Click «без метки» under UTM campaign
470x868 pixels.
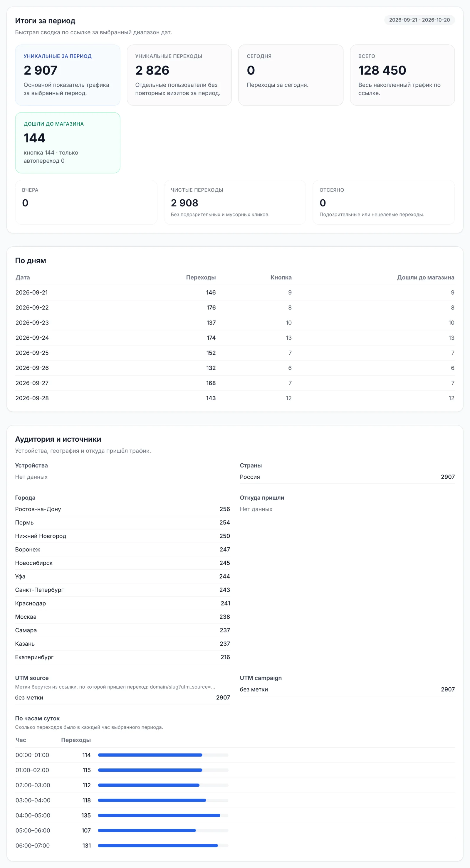tap(347, 689)
